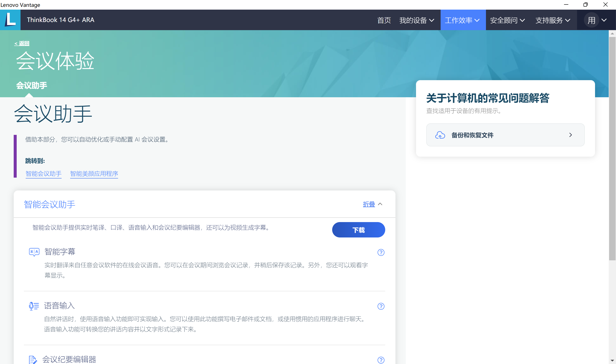The height and width of the screenshot is (364, 616).
Task: Click the 下载 download button
Action: [x=358, y=230]
